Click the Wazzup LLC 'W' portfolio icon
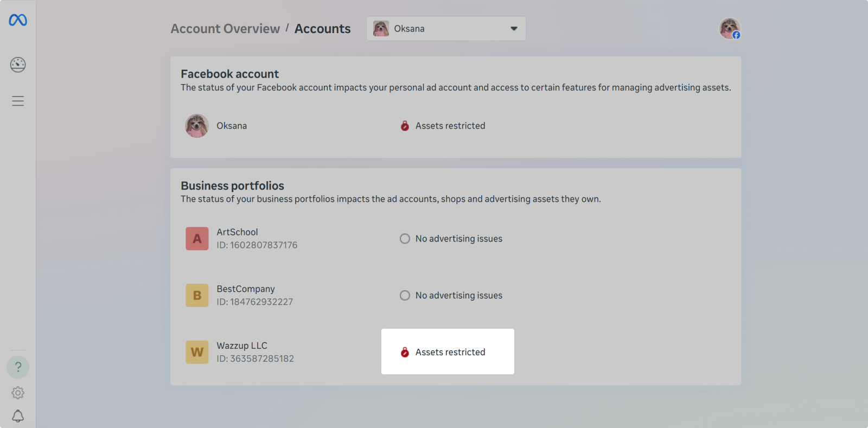868x428 pixels. [x=197, y=352]
